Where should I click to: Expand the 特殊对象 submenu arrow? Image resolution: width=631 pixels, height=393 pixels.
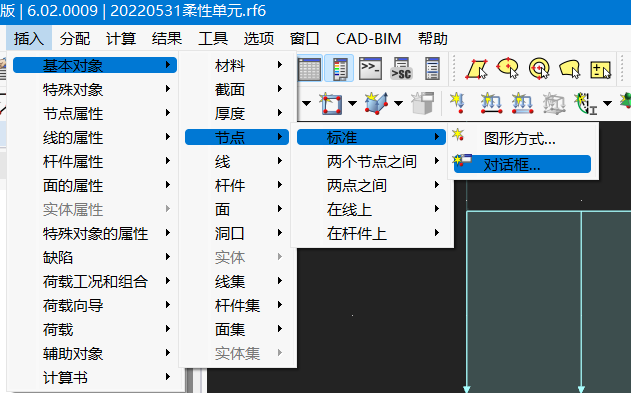pos(168,89)
